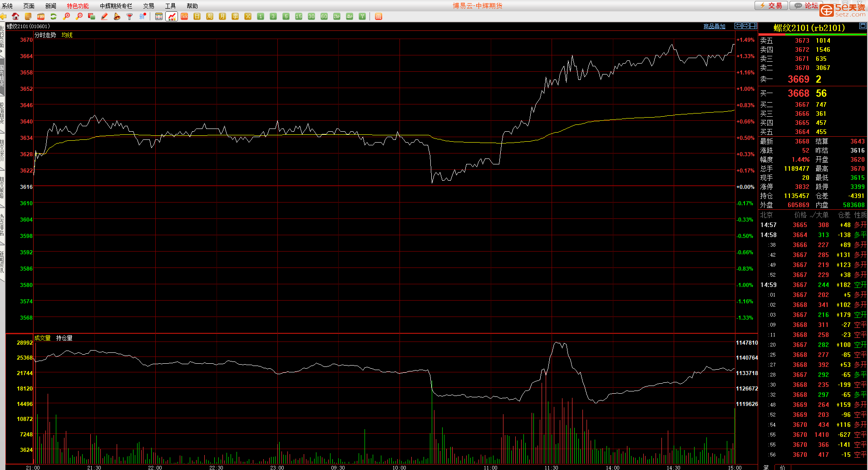Click the 交易 lightning button

pos(771,5)
